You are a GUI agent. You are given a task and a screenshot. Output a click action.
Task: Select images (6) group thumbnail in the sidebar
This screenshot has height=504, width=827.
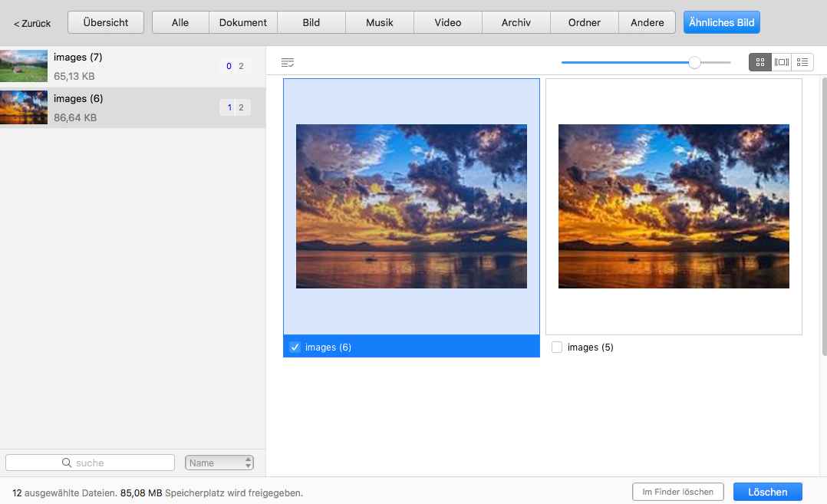tap(24, 107)
